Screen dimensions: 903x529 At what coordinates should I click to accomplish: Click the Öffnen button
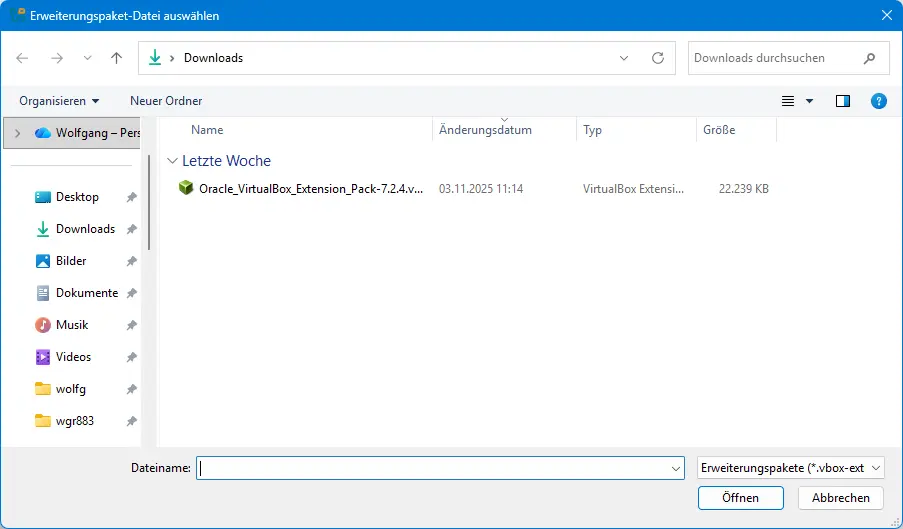point(741,498)
